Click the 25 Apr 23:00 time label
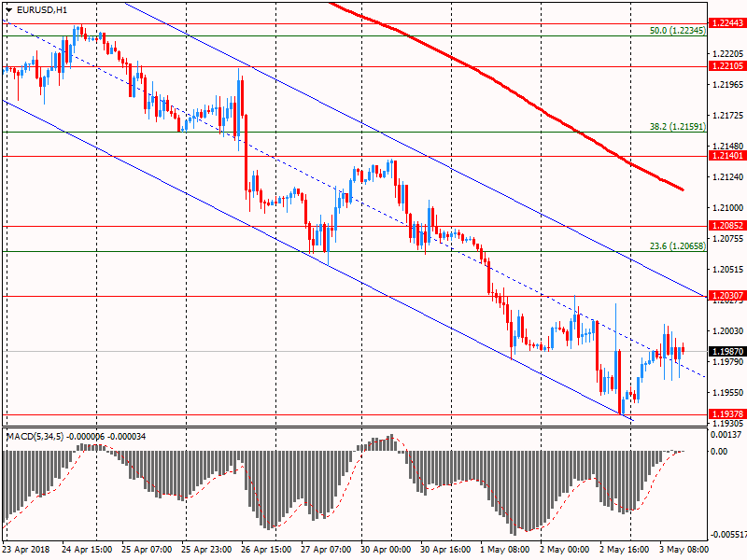This screenshot has height=560, width=747. coord(206,550)
